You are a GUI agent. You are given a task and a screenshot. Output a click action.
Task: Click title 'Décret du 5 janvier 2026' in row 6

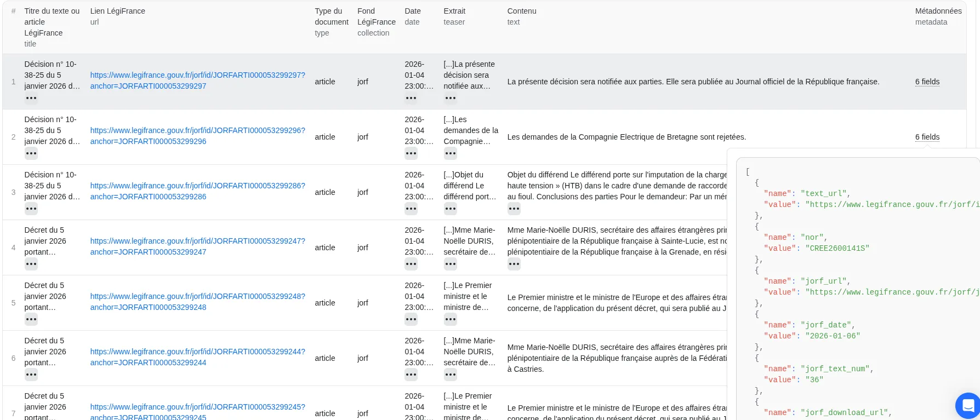click(45, 352)
